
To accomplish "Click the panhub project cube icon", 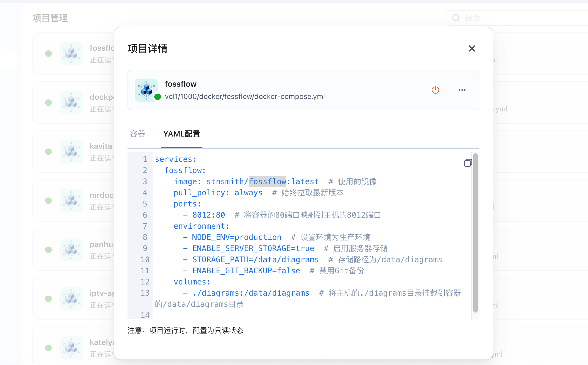I will pyautogui.click(x=71, y=250).
